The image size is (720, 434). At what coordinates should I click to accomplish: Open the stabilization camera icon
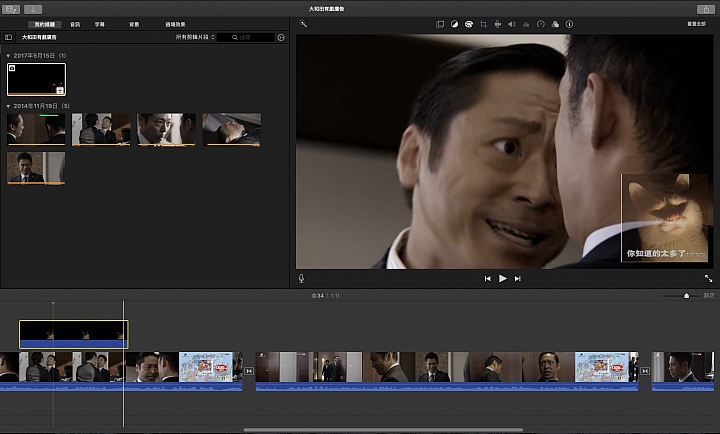click(497, 24)
